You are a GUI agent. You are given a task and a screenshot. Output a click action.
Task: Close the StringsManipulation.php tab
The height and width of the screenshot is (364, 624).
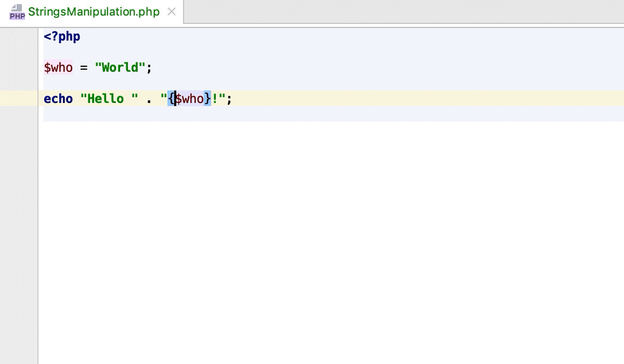(x=171, y=11)
